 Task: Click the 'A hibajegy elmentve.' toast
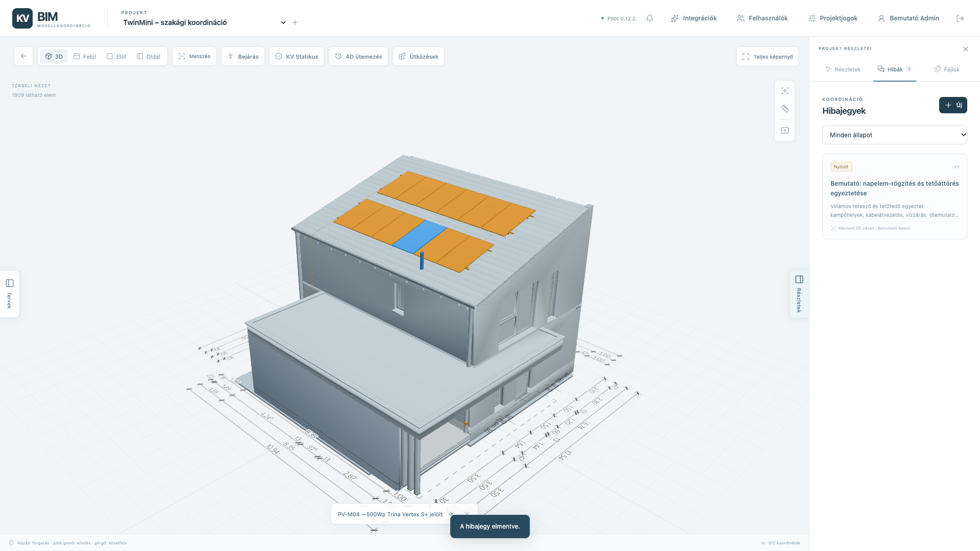tap(490, 527)
